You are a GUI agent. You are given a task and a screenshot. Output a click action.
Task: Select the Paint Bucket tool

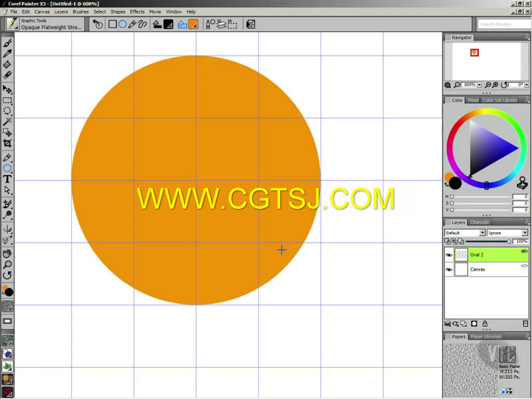point(7,64)
